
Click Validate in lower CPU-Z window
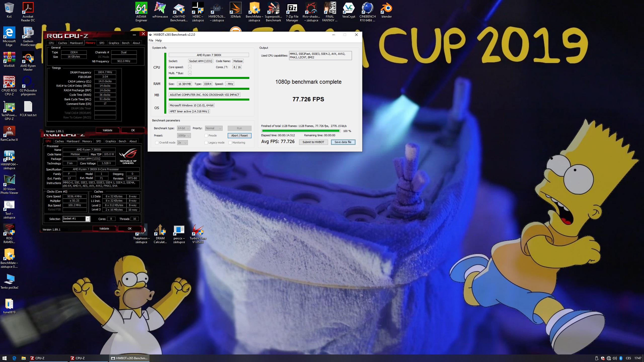(x=104, y=229)
